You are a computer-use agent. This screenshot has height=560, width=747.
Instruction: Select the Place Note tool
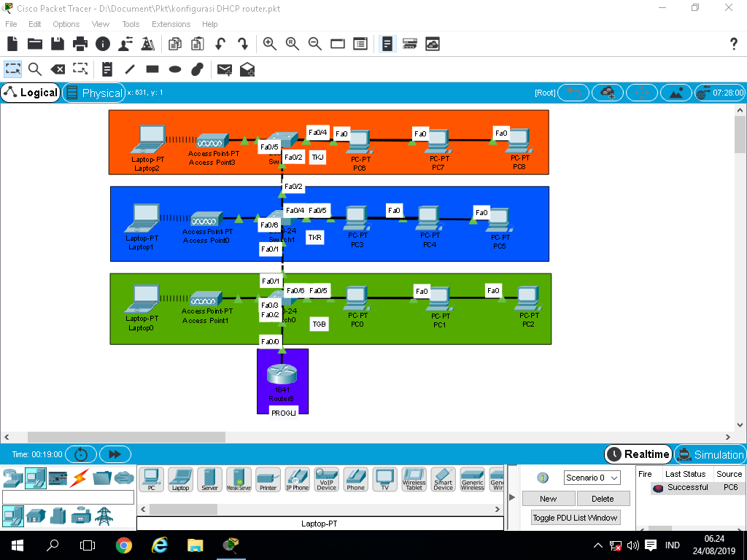click(x=107, y=69)
